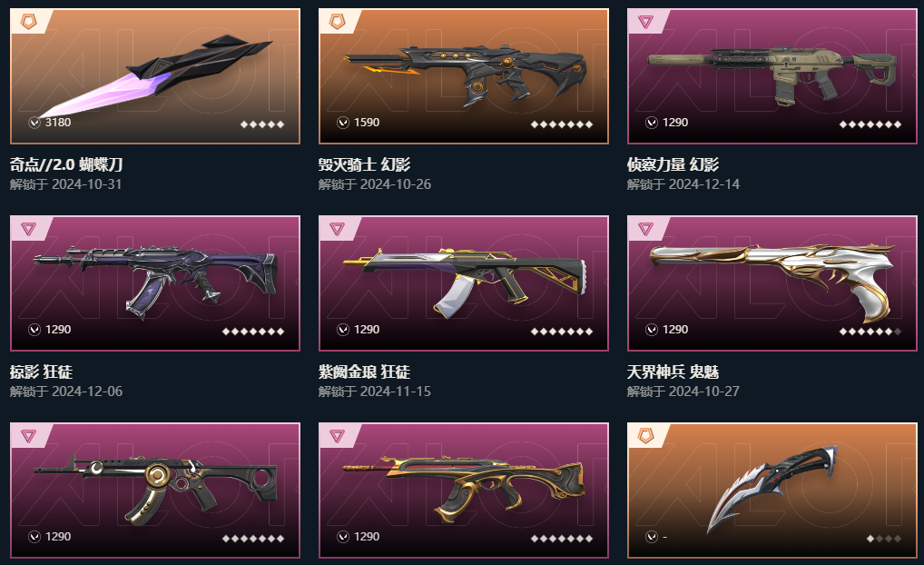Click the VP icon on the karambit knife card
The width and height of the screenshot is (924, 565).
tap(651, 537)
